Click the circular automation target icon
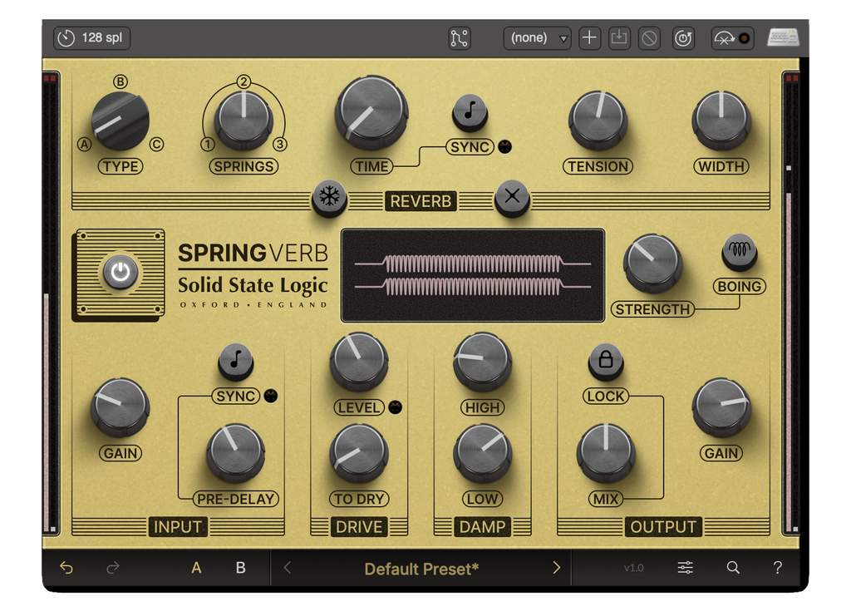851x616 pixels. pyautogui.click(x=683, y=38)
